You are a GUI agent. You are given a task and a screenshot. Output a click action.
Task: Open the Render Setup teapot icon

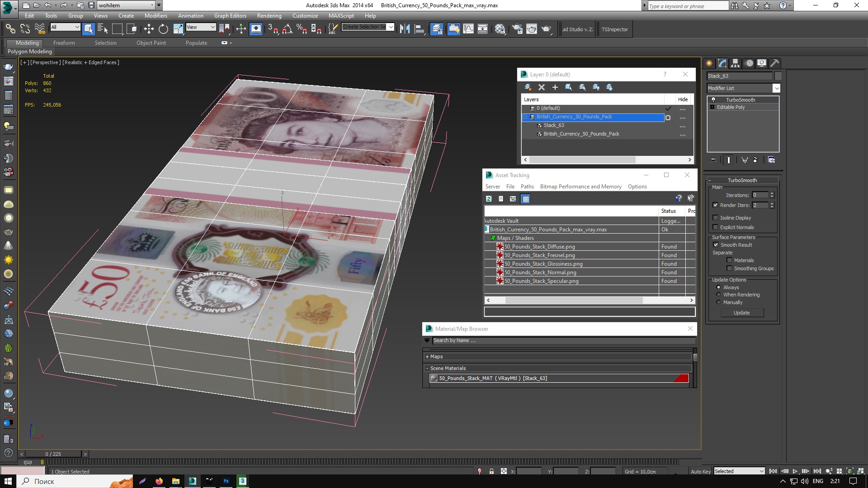517,29
